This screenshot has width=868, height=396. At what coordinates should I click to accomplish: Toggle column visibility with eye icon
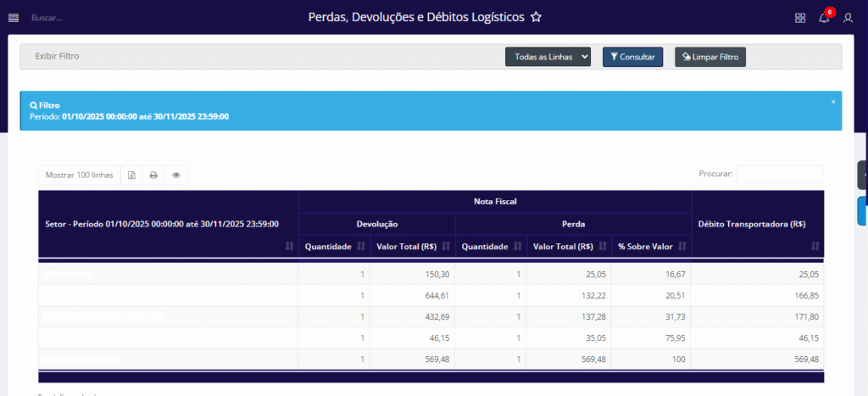[x=176, y=176]
